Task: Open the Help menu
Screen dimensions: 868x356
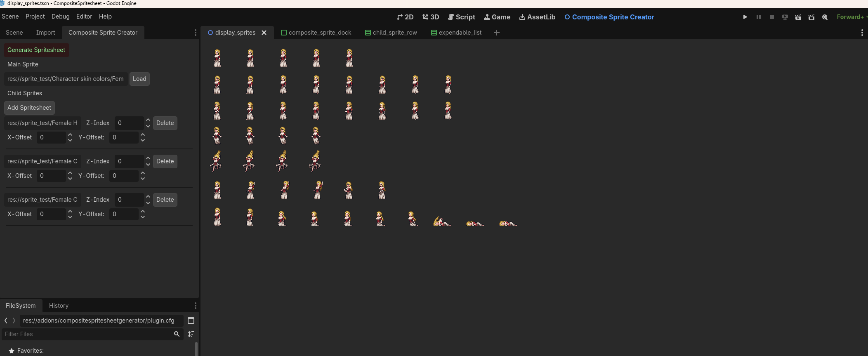Action: [105, 17]
